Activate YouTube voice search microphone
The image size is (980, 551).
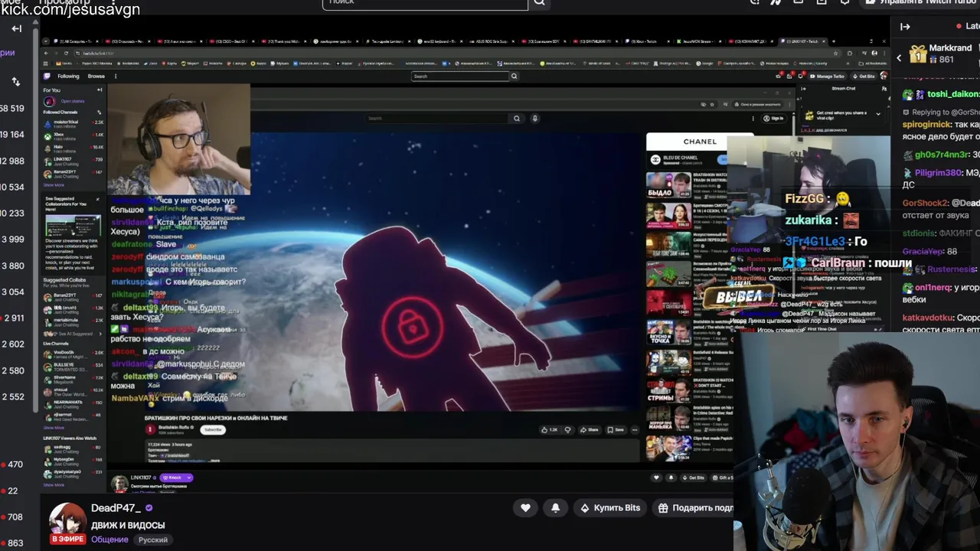(534, 118)
